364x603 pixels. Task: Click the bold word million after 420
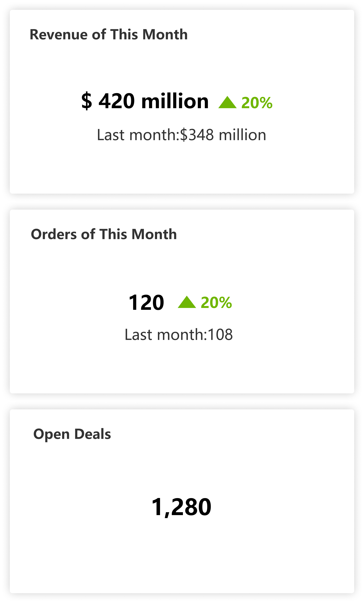tap(175, 101)
